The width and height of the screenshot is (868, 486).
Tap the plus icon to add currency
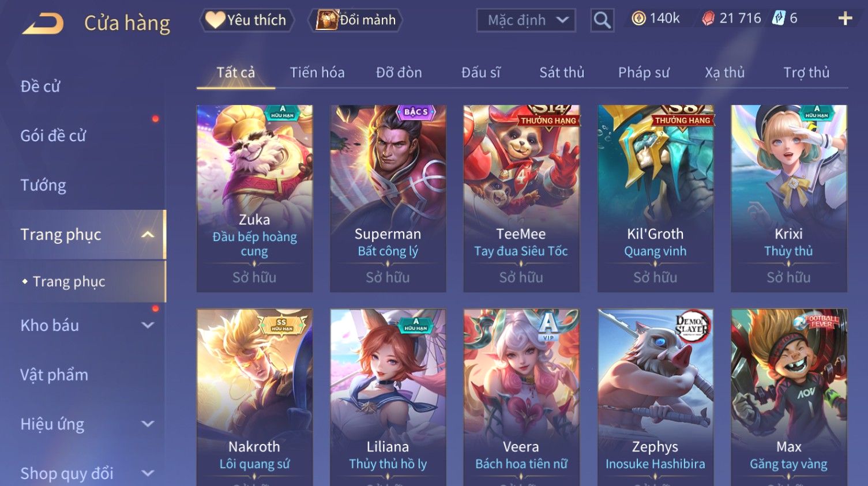[x=845, y=19]
